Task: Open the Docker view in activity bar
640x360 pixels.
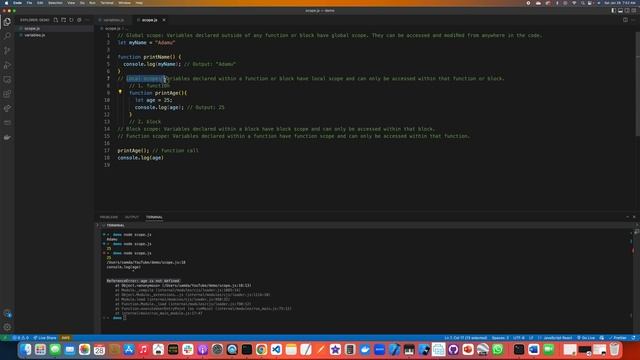Action: tap(7, 137)
